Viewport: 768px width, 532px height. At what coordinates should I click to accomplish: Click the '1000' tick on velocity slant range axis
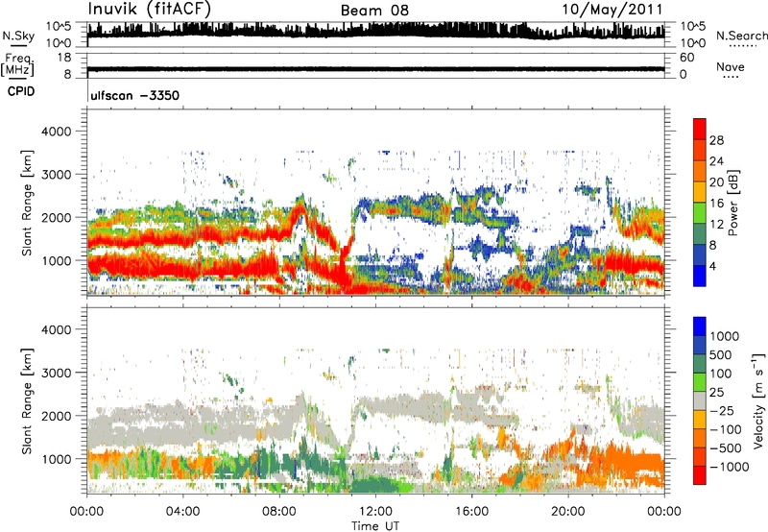pyautogui.click(x=56, y=459)
